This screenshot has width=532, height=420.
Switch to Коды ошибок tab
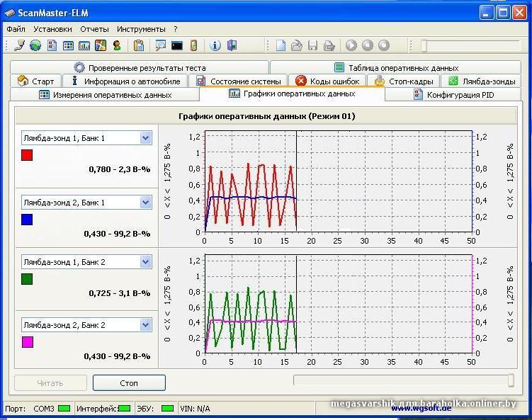pyautogui.click(x=327, y=81)
